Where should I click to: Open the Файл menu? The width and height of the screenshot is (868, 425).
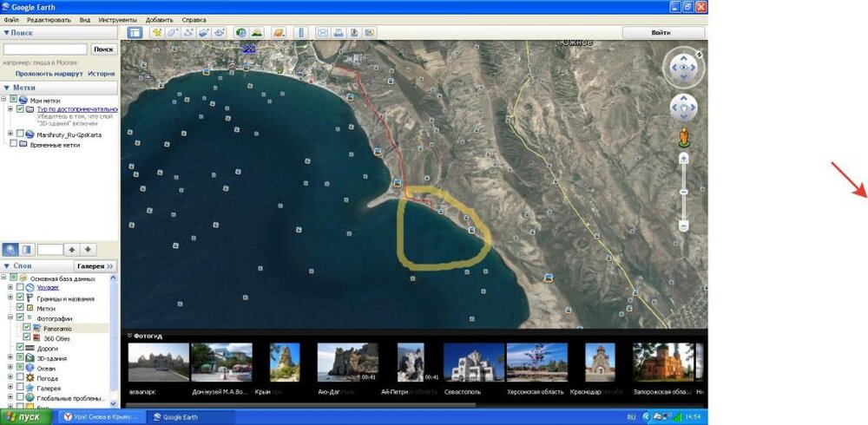pos(11,20)
